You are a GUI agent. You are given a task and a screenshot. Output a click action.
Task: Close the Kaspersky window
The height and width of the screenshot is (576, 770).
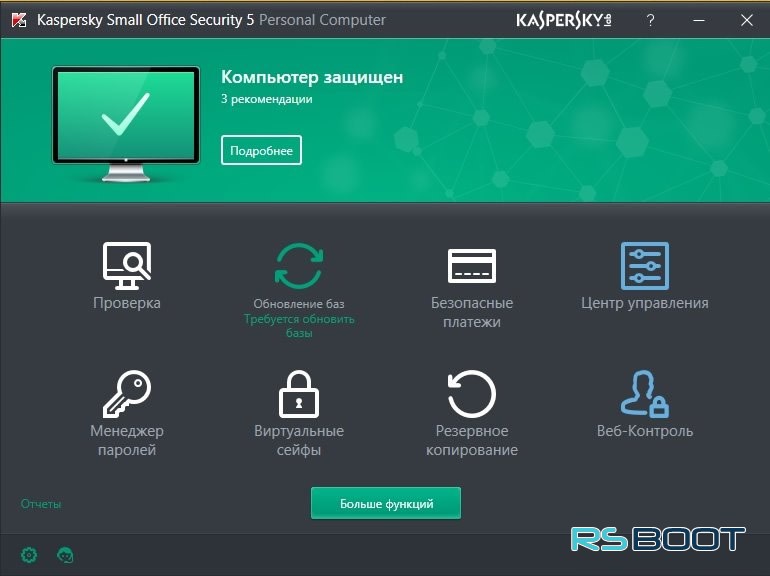coord(747,20)
